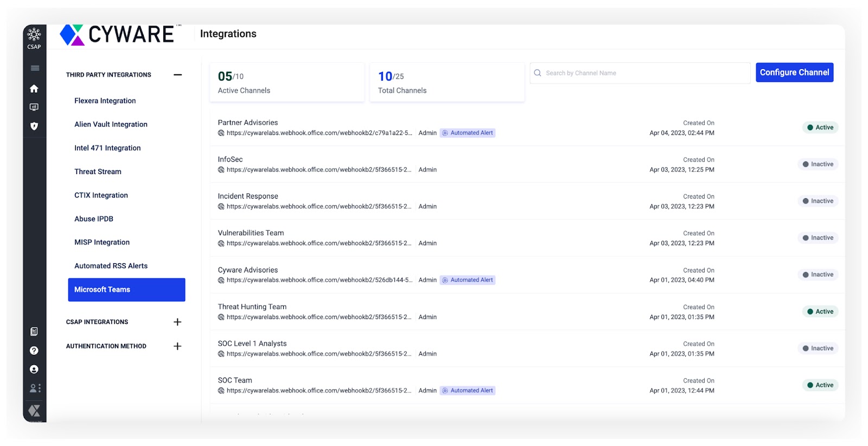Click the webhook icon beside Partner Advisories URL

(221, 133)
